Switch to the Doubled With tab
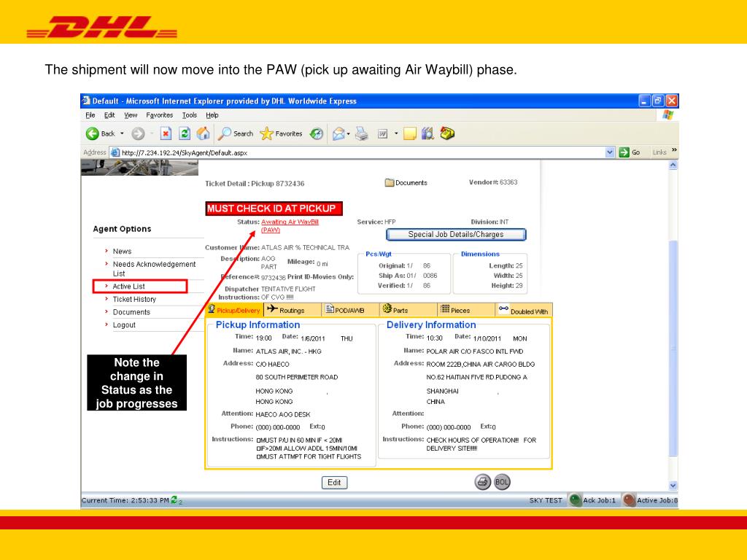Image resolution: width=747 pixels, height=560 pixels. 524,310
